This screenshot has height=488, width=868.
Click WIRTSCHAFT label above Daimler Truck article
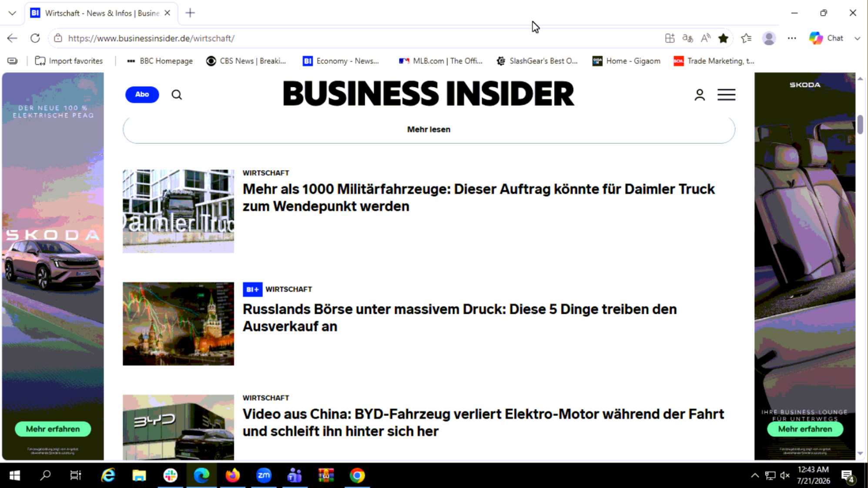pos(266,173)
